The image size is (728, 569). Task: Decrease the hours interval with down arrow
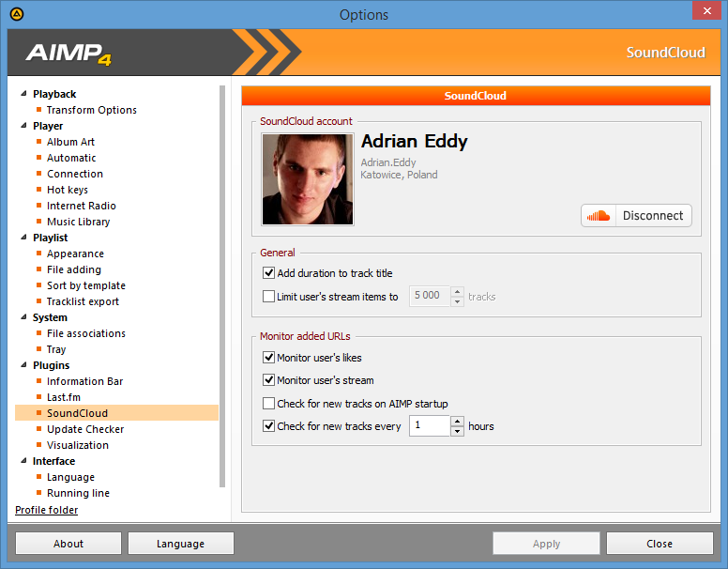457,431
